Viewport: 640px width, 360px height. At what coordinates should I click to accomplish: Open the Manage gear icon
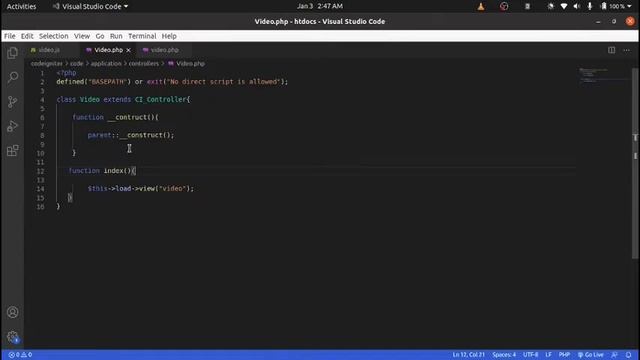click(13, 337)
